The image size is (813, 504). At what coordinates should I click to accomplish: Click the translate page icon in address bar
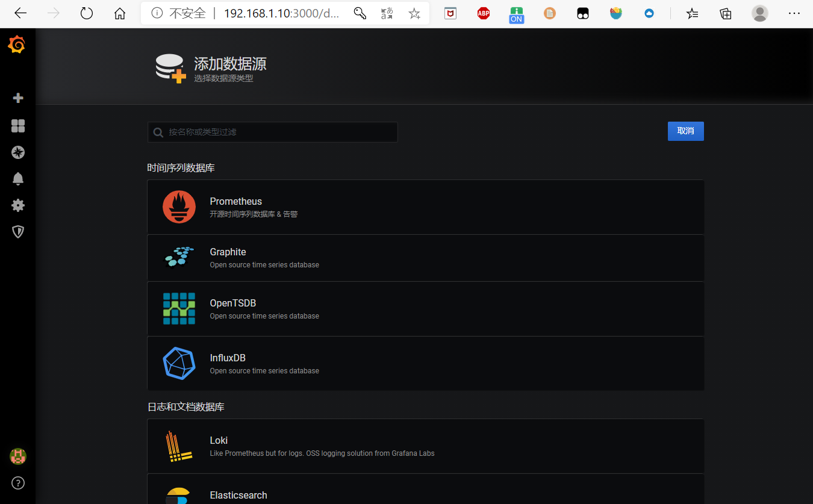(387, 13)
